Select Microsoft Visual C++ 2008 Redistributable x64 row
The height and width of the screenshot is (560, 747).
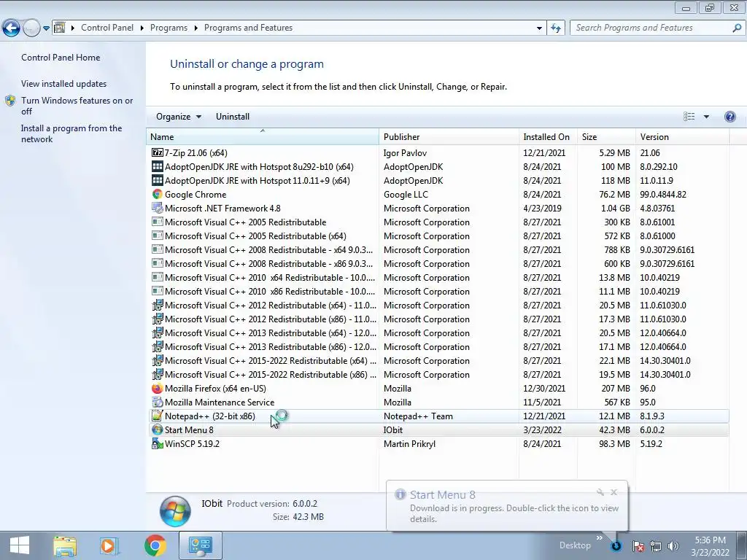pyautogui.click(x=438, y=249)
